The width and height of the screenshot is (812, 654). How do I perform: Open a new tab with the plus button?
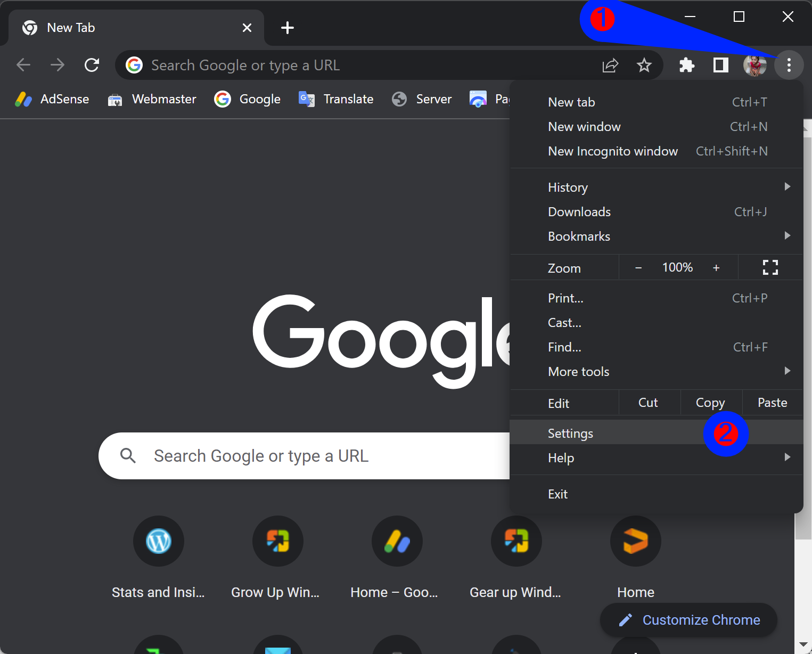pos(288,28)
